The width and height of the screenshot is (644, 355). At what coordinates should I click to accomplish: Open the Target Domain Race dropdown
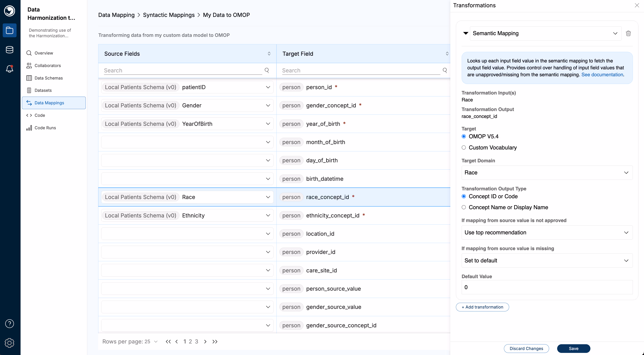tap(547, 173)
